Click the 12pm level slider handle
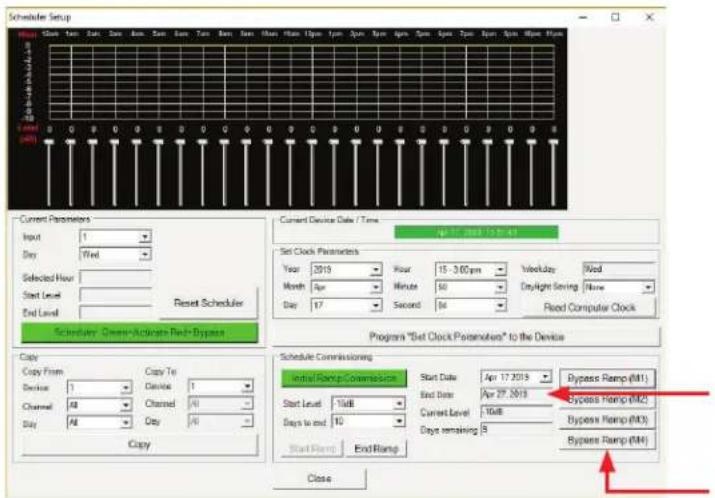The width and height of the screenshot is (715, 498). coord(312,142)
